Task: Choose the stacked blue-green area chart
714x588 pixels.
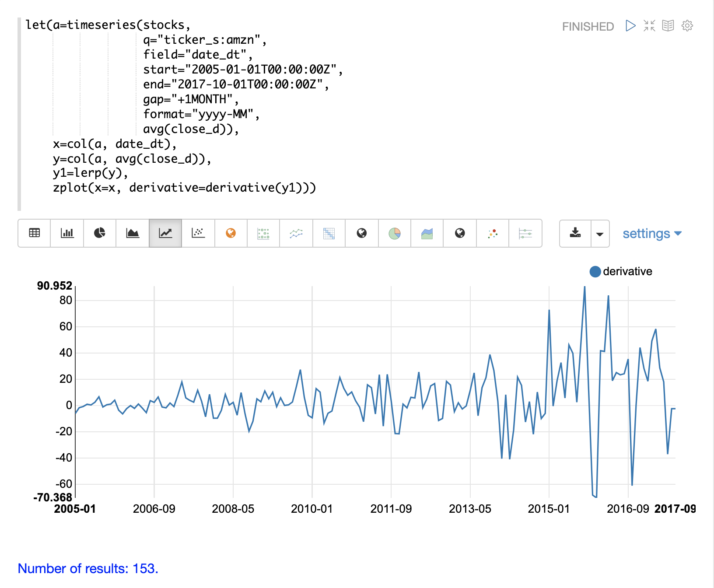Action: pyautogui.click(x=427, y=233)
